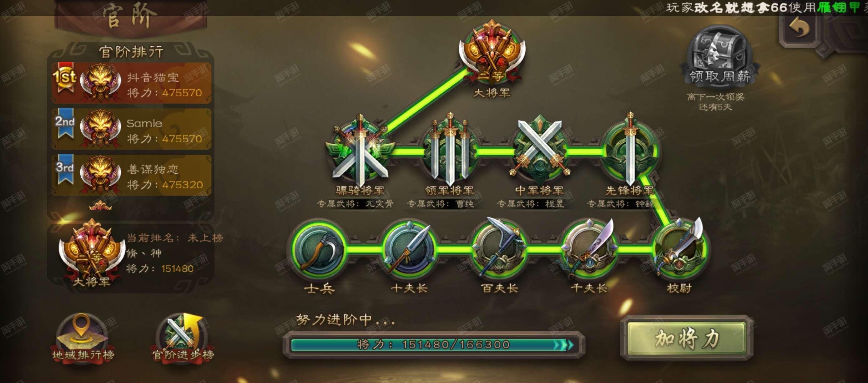Select second place player Samie
868x383 pixels.
click(x=131, y=129)
